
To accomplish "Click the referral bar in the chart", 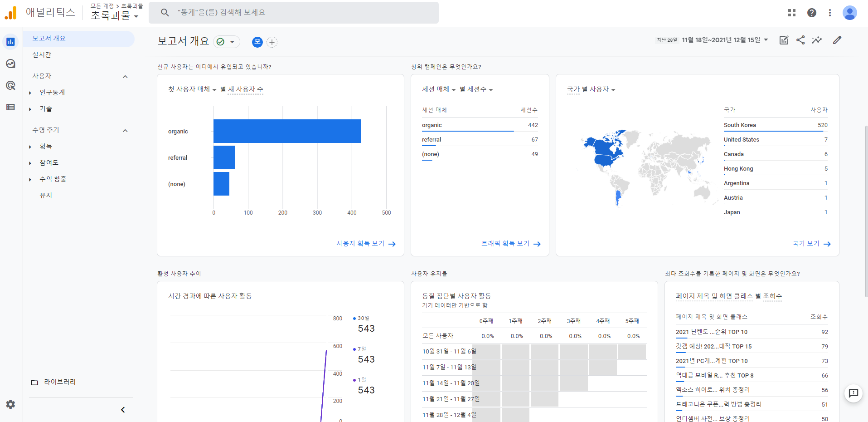I will [224, 157].
